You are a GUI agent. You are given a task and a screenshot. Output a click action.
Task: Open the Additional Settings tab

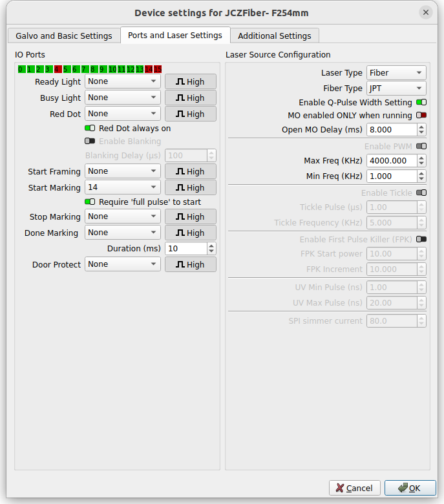pos(275,36)
